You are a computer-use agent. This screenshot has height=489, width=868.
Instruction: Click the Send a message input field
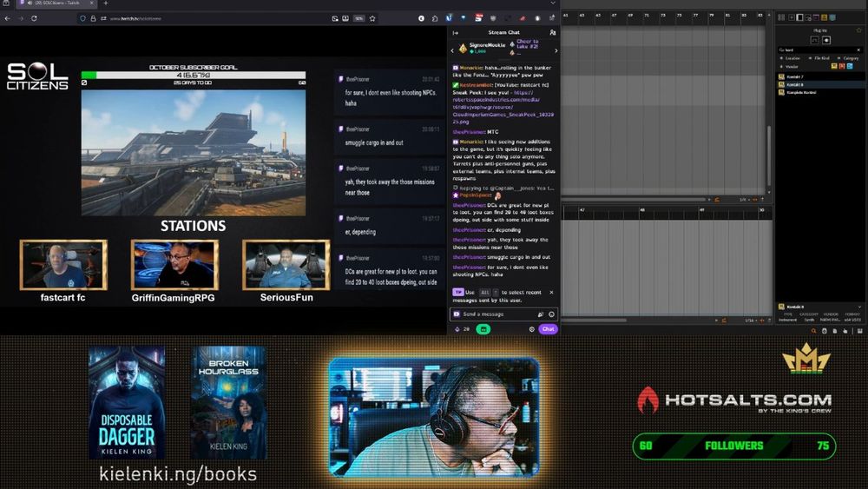503,314
